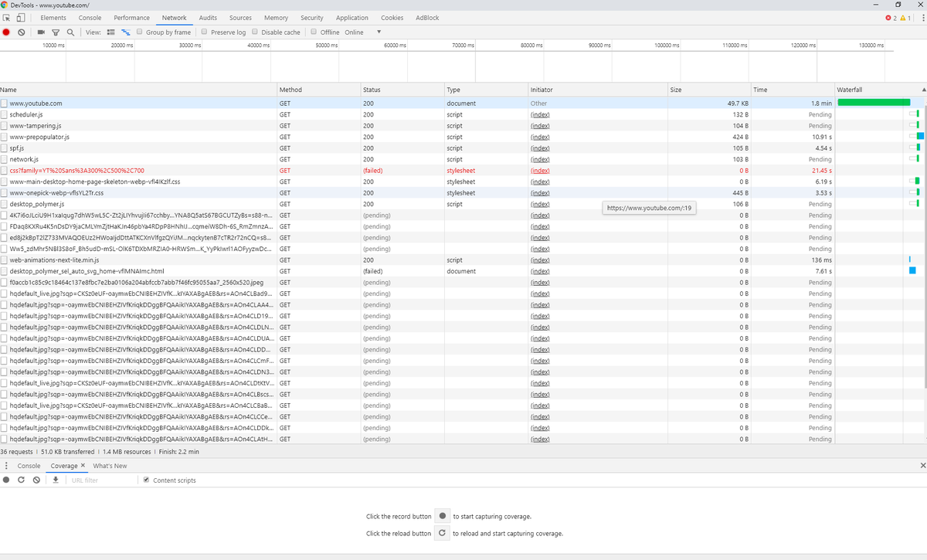Toggle the Offline checkbox
Image resolution: width=927 pixels, height=560 pixels.
pyautogui.click(x=314, y=32)
